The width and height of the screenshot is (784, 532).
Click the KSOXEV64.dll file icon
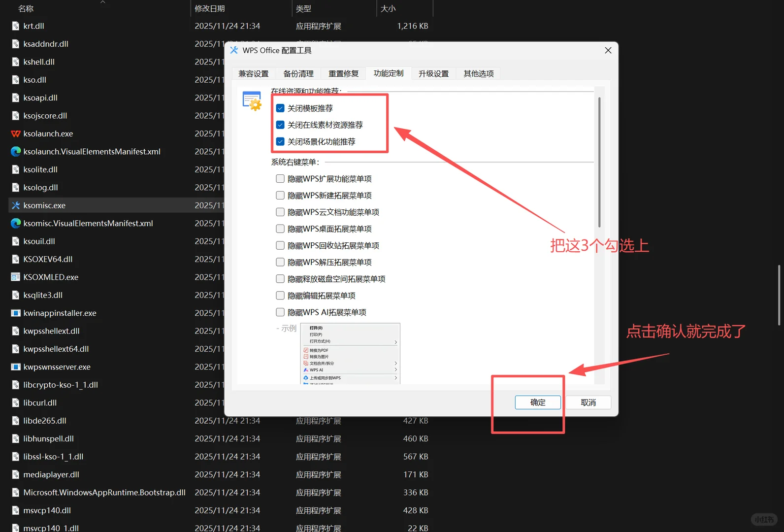[16, 259]
